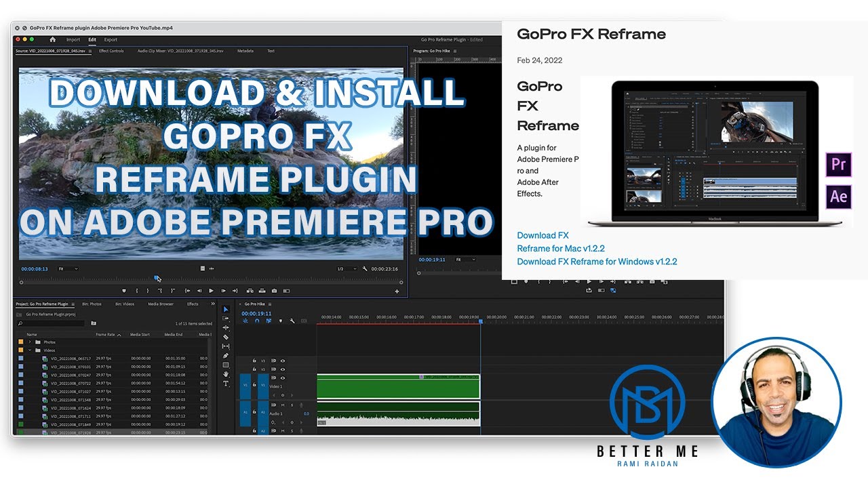Toggle V2 track output eye
The height and width of the screenshot is (488, 868).
[282, 369]
